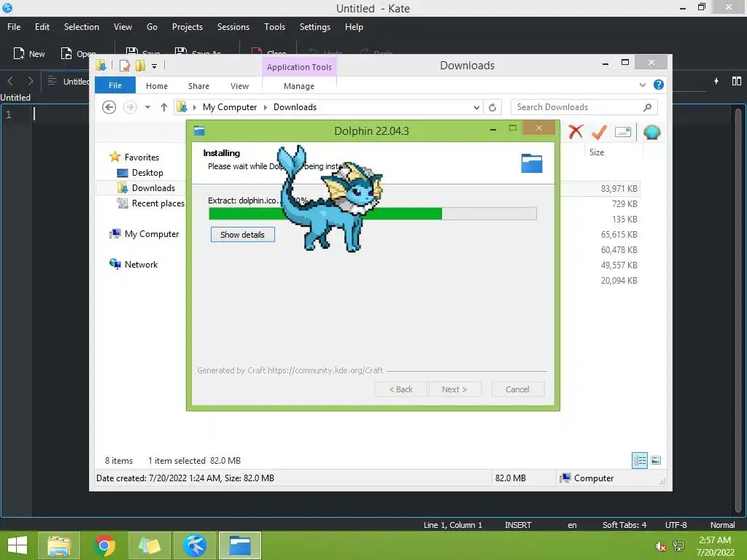Click the orange checkmark icon

(x=600, y=132)
